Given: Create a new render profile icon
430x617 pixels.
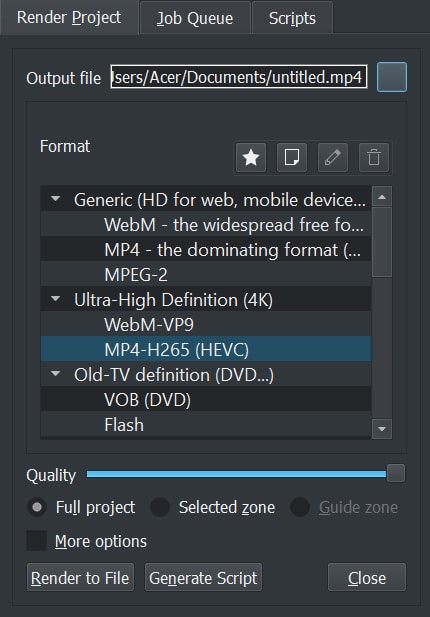Looking at the screenshot, I should [x=292, y=157].
